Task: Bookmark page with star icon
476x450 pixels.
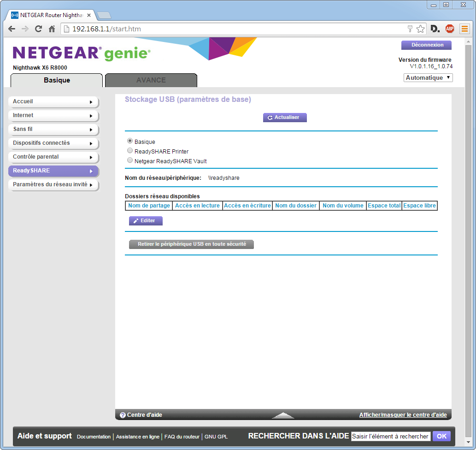Action: point(420,29)
